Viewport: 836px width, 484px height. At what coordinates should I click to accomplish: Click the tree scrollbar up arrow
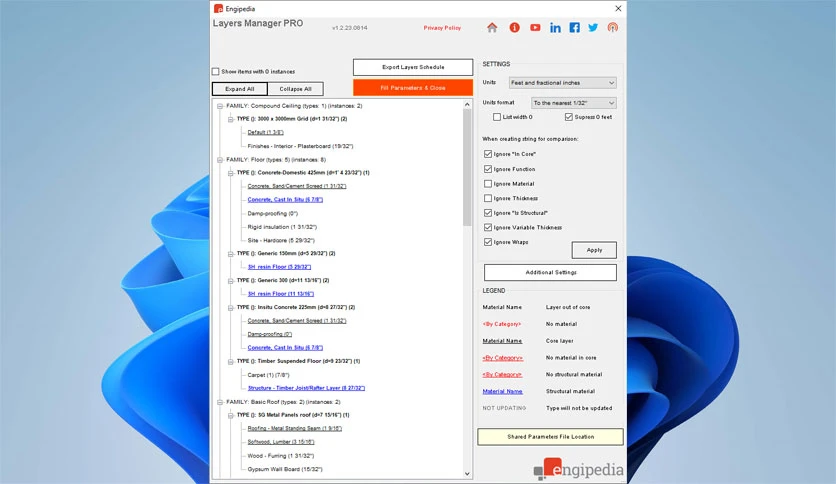467,105
